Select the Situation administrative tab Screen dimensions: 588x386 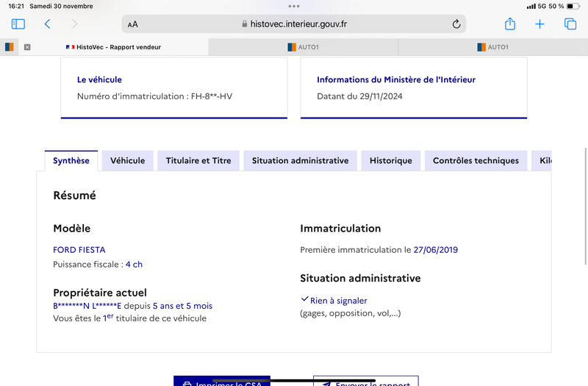click(300, 160)
